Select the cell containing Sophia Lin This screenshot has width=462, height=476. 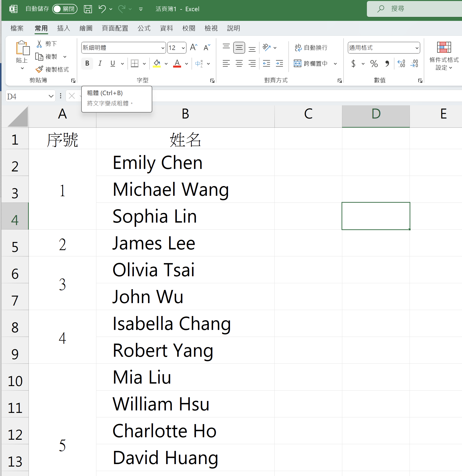(x=185, y=216)
